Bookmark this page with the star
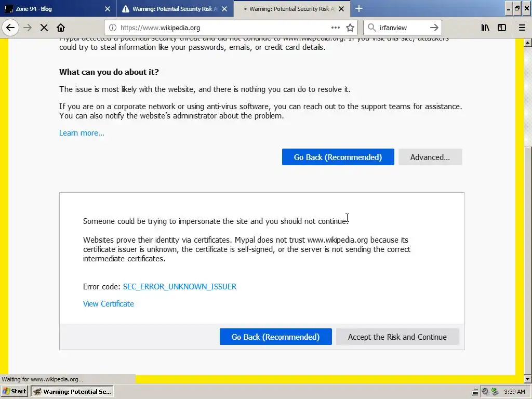This screenshot has height=399, width=532. click(350, 28)
